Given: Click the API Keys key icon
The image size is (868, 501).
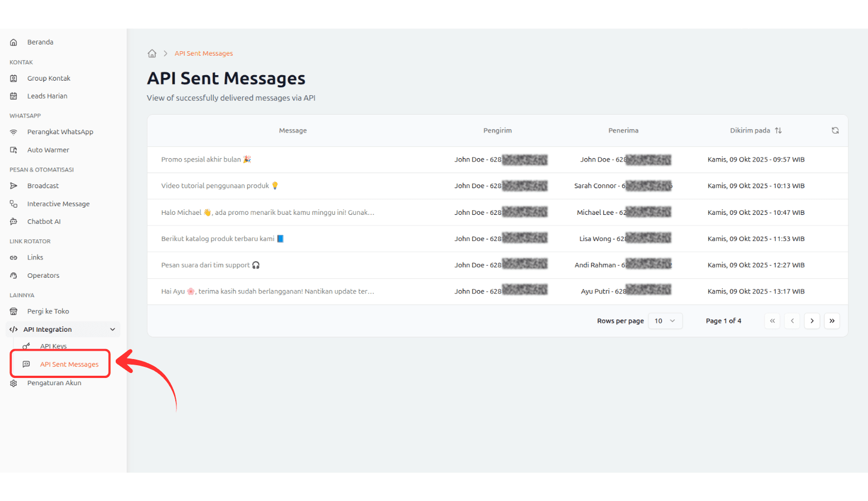Looking at the screenshot, I should [26, 346].
